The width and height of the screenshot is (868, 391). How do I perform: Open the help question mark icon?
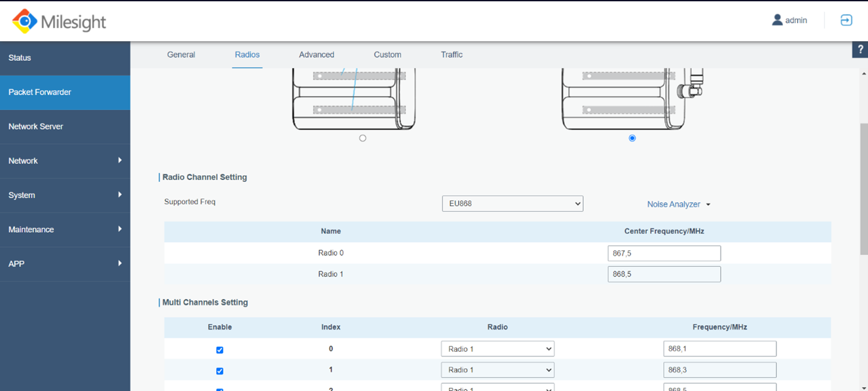(x=860, y=50)
